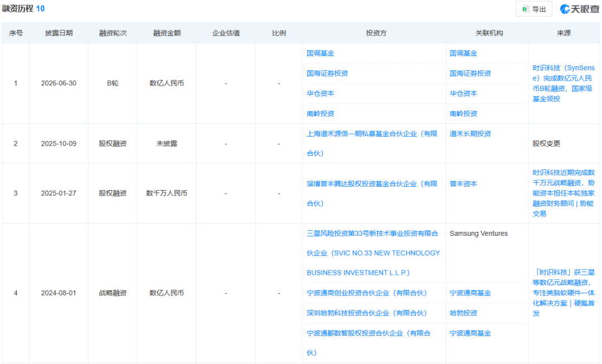Open investor link 国调基金 in 投资方 column

click(320, 54)
